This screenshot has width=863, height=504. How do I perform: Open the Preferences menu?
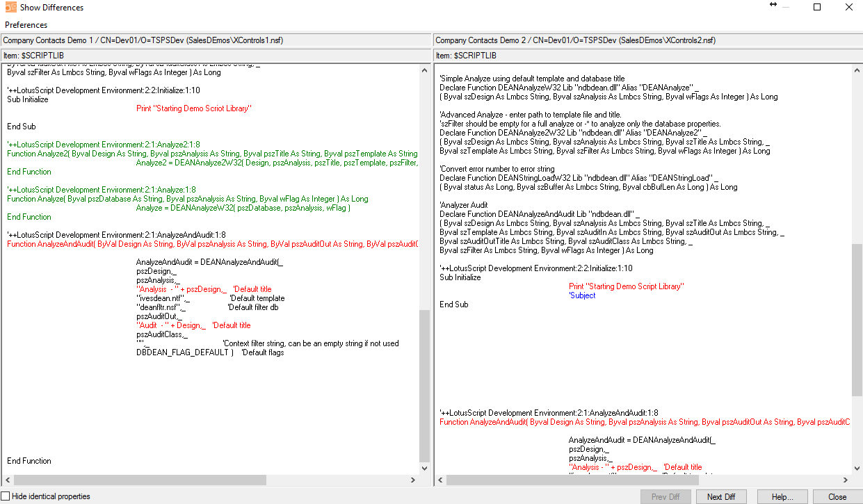point(26,25)
